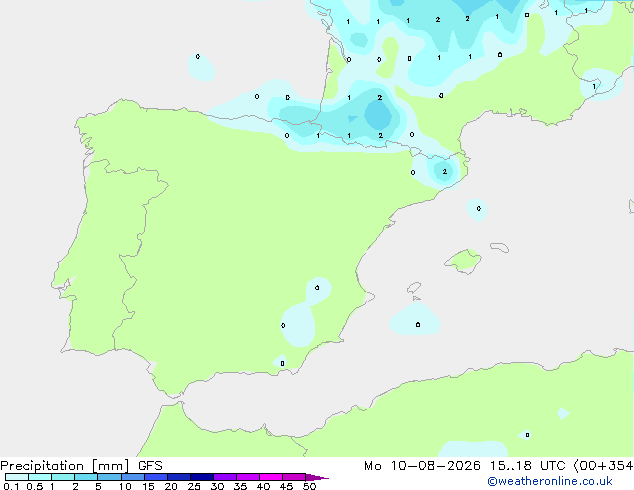
Task: Select the 10–15 mm legend swatch
Action: point(133,477)
